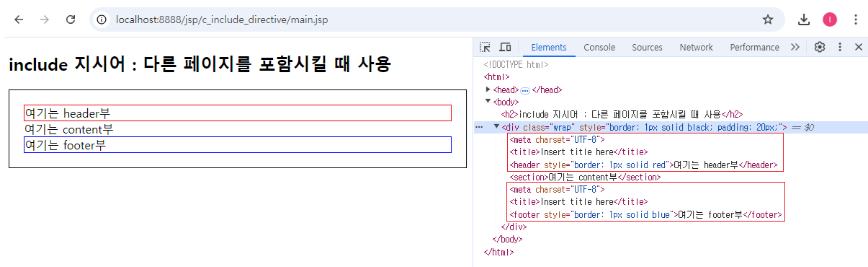Switch to the Elements tab
Viewport: 868px width, 267px height.
[x=549, y=47]
